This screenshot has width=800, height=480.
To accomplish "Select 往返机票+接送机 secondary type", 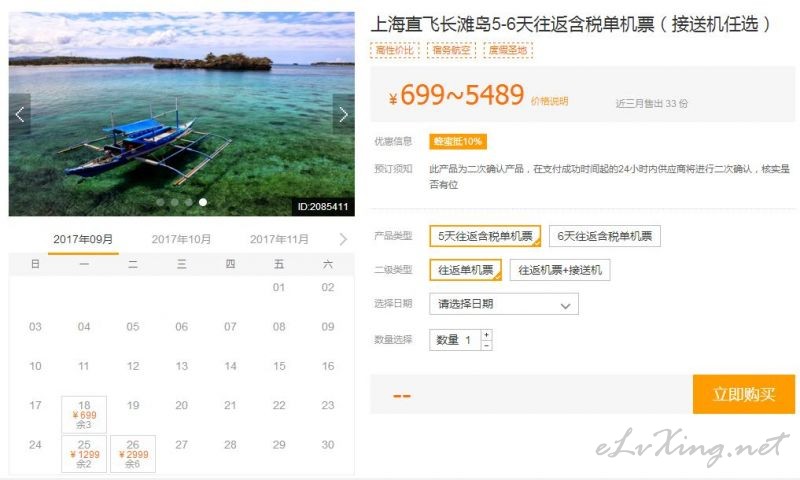I will (x=560, y=270).
